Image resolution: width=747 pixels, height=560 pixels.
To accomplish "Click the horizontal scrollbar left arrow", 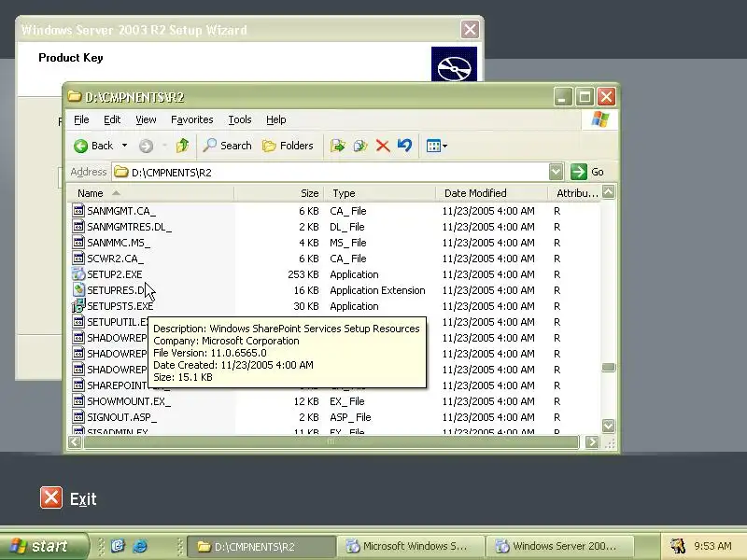I will (x=75, y=441).
